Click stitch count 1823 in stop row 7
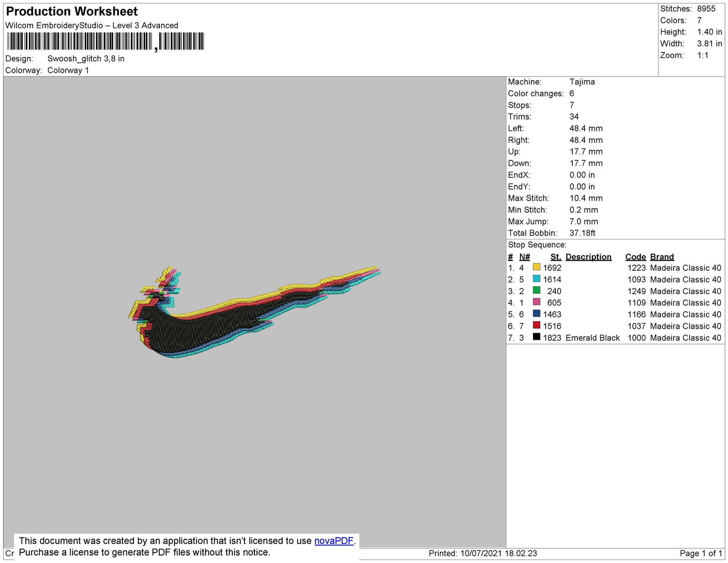This screenshot has width=728, height=563. coord(552,338)
